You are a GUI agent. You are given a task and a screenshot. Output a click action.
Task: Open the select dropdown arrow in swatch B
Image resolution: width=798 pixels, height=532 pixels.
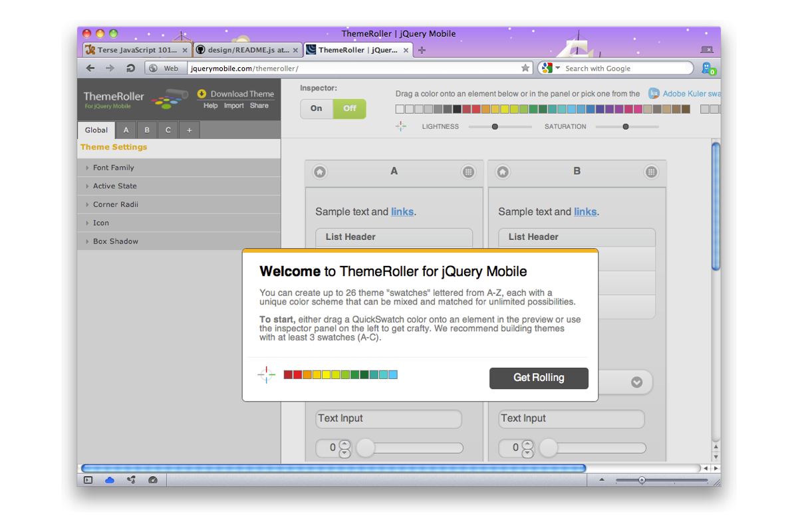[x=636, y=382]
